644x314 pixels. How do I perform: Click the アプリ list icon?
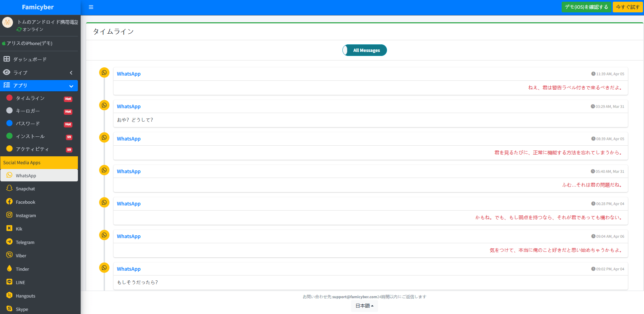7,85
